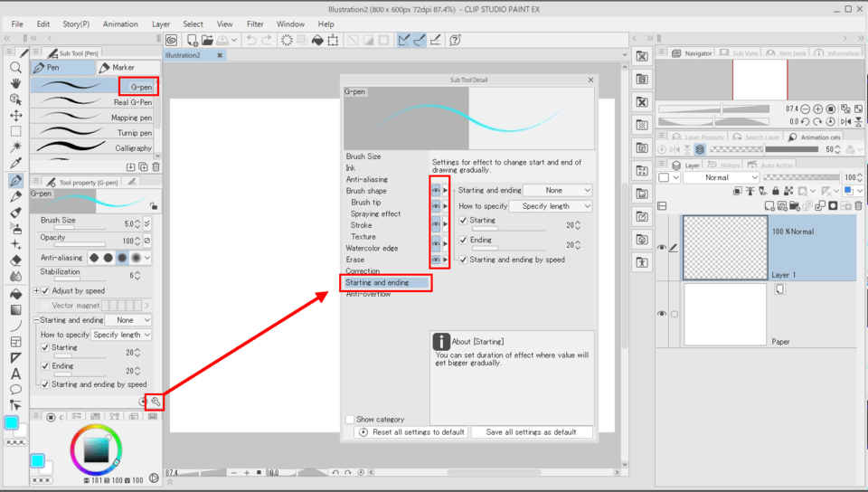Open the Filter menu
Screen dimensions: 868x492
point(255,24)
